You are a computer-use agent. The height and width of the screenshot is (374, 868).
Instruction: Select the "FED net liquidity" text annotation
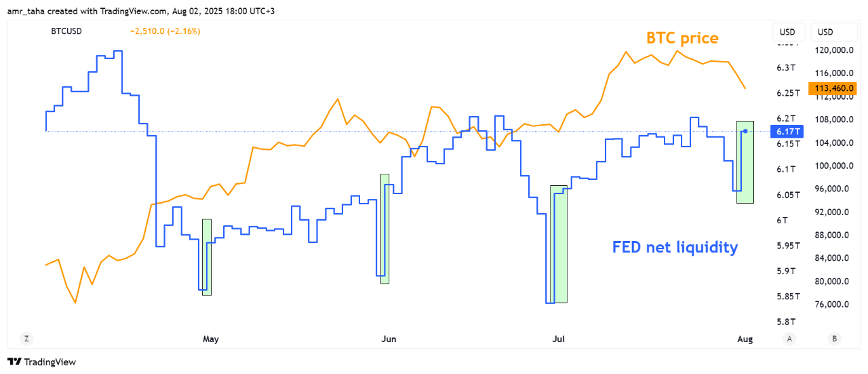point(675,247)
